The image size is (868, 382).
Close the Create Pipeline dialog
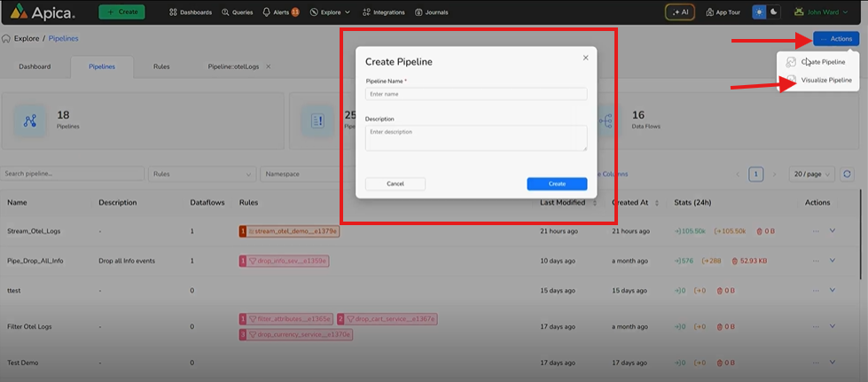click(x=585, y=58)
